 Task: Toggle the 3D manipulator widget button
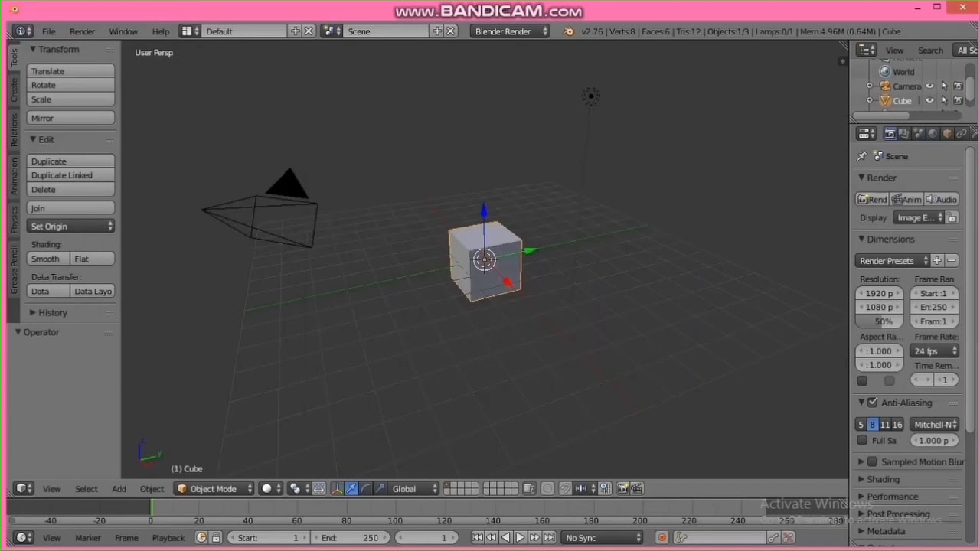coord(338,488)
